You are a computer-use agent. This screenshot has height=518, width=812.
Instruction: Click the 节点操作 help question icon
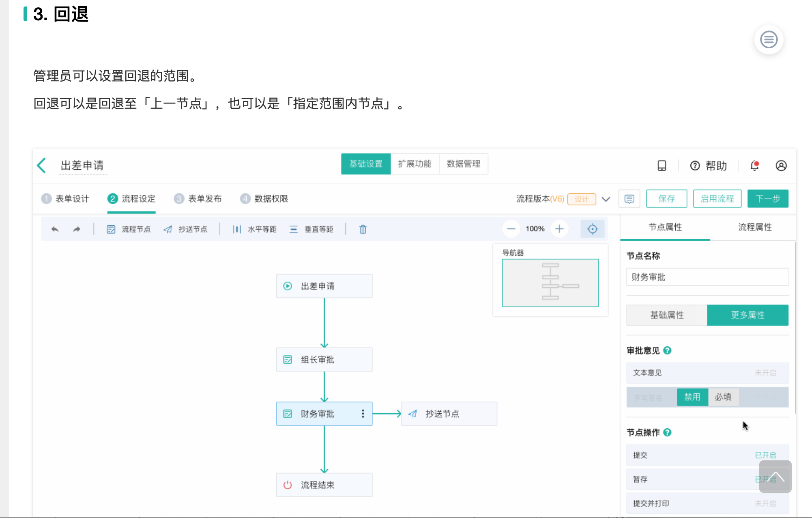click(667, 432)
